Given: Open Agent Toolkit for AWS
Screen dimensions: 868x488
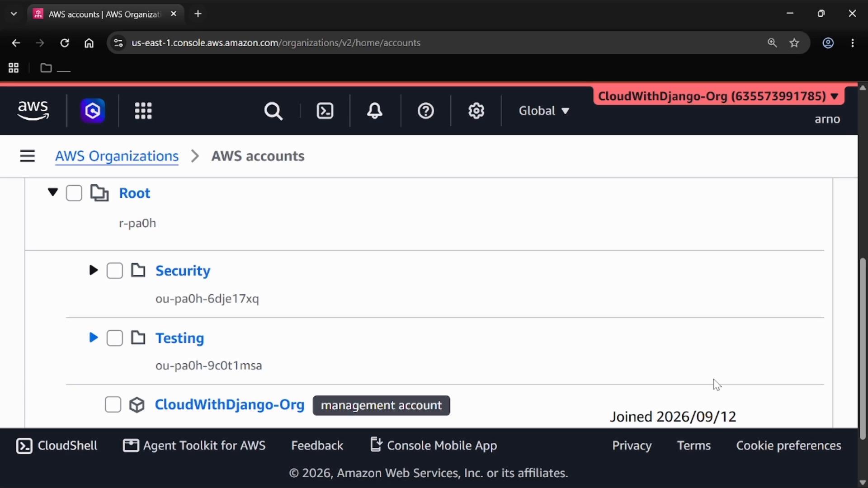Looking at the screenshot, I should [194, 446].
